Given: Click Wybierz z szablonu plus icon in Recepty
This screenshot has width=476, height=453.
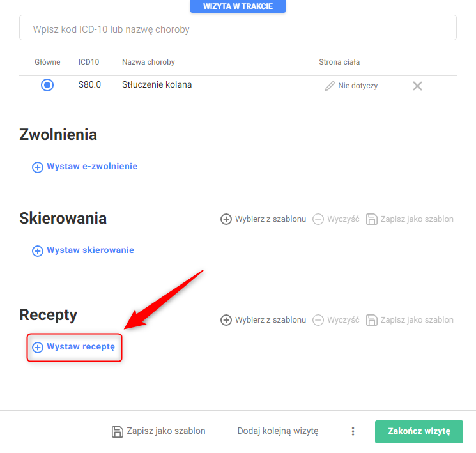Looking at the screenshot, I should pos(226,320).
